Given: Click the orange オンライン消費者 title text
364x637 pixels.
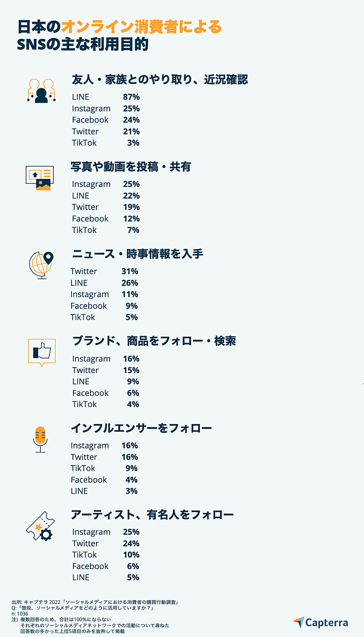Looking at the screenshot, I should click(x=141, y=27).
